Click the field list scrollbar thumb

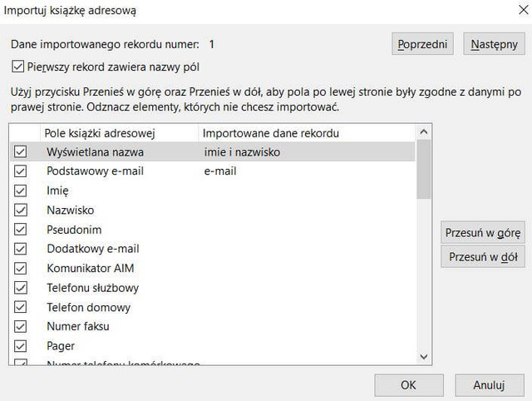click(x=423, y=169)
